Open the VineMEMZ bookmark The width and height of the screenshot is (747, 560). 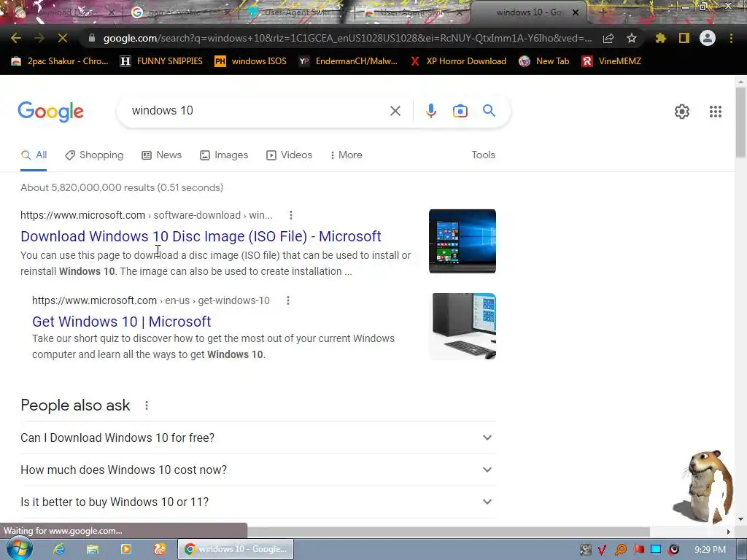point(611,61)
